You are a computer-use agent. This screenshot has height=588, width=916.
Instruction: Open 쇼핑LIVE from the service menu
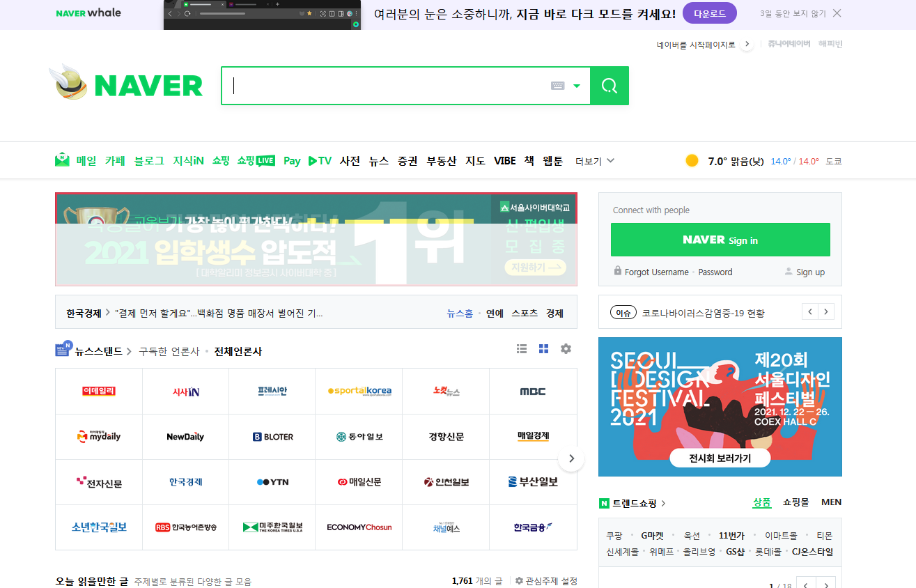pos(256,161)
